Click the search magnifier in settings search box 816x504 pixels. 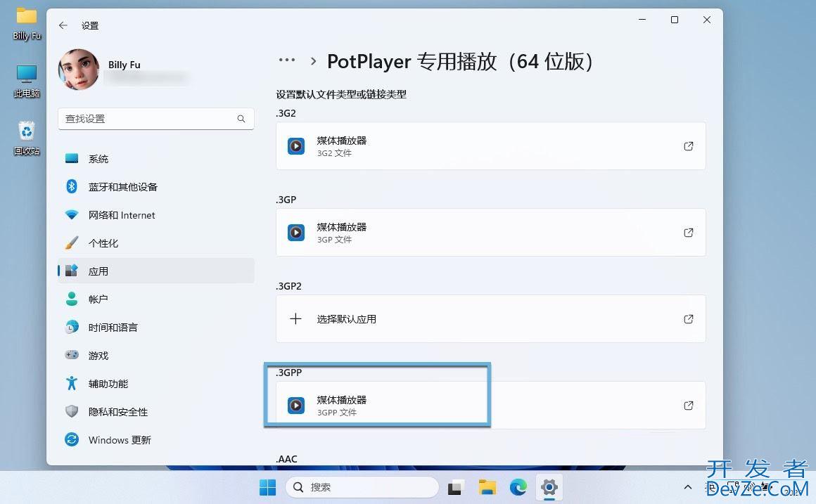pos(241,119)
